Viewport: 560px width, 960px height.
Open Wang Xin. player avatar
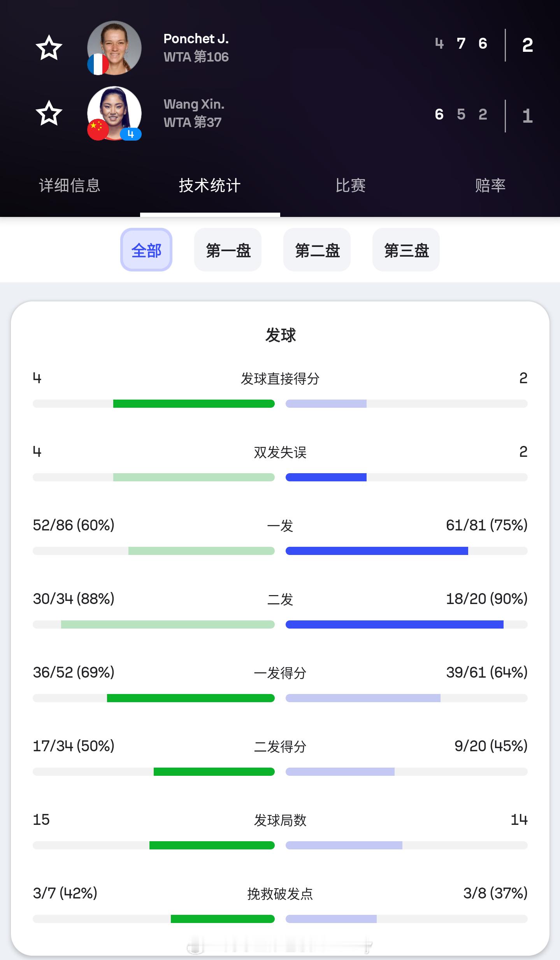(114, 113)
